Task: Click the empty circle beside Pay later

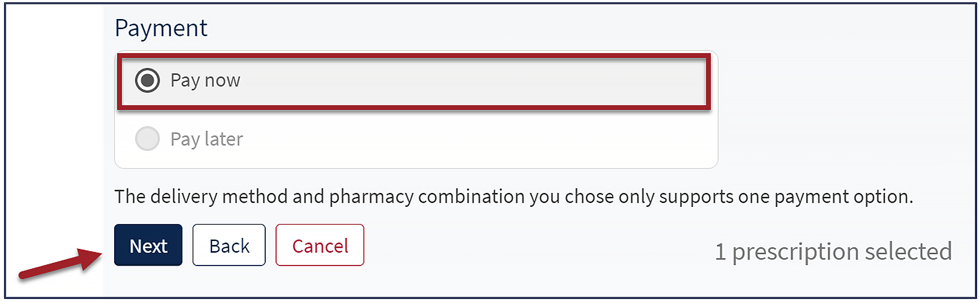Action: pyautogui.click(x=148, y=139)
